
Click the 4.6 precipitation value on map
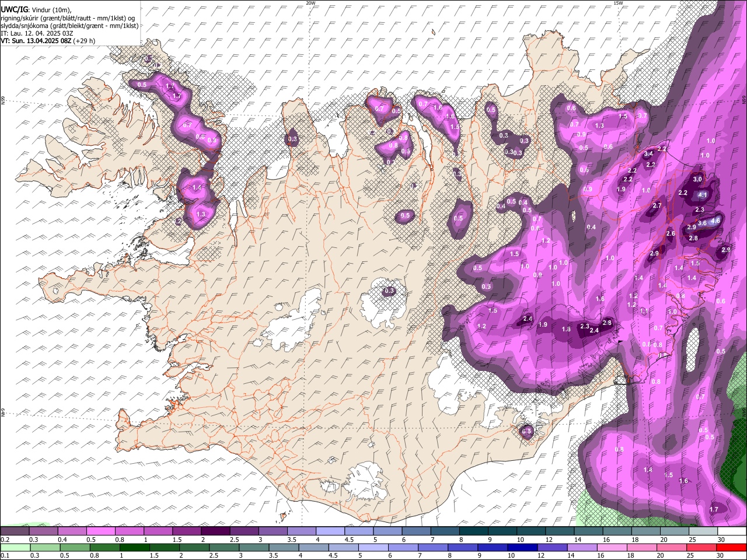click(715, 220)
